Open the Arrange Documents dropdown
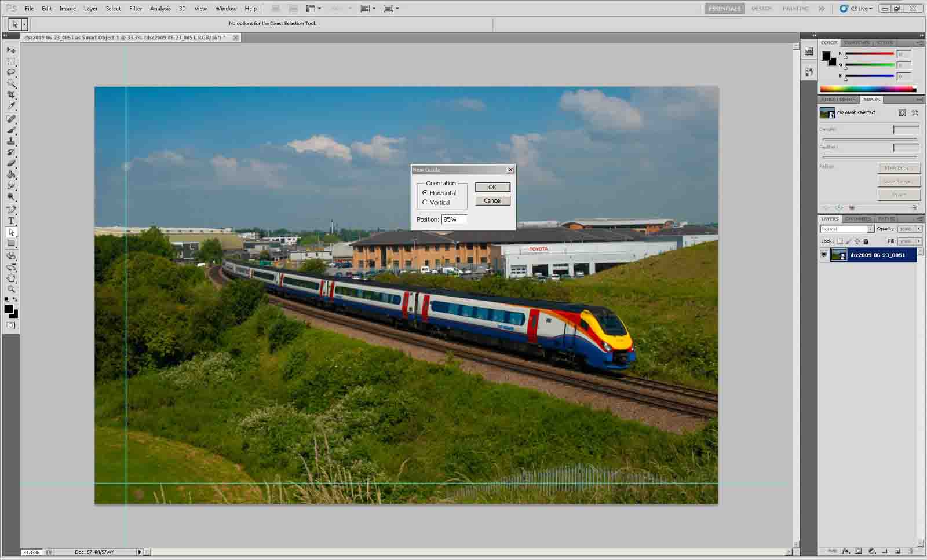This screenshot has width=927, height=560. [x=368, y=8]
